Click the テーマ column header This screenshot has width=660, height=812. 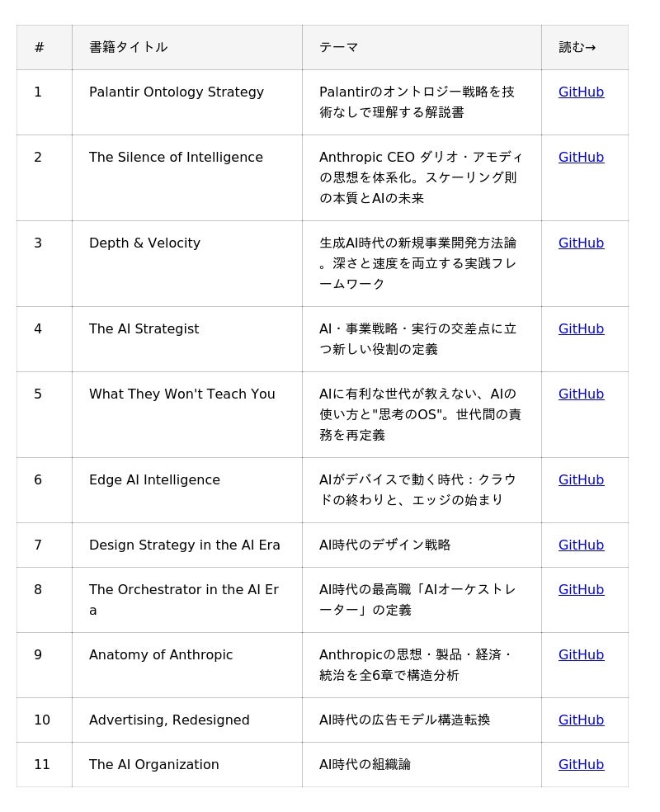point(339,47)
